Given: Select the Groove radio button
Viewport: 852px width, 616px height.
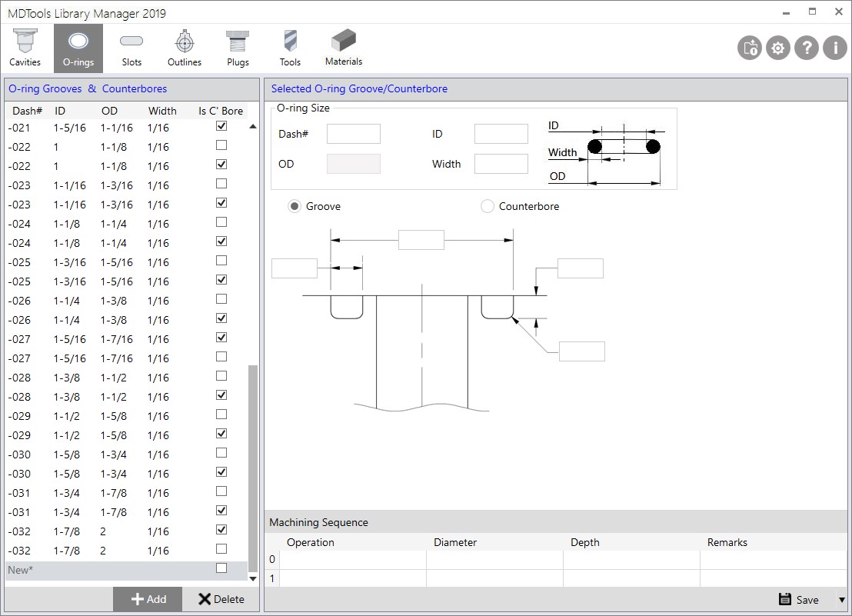Looking at the screenshot, I should (295, 206).
